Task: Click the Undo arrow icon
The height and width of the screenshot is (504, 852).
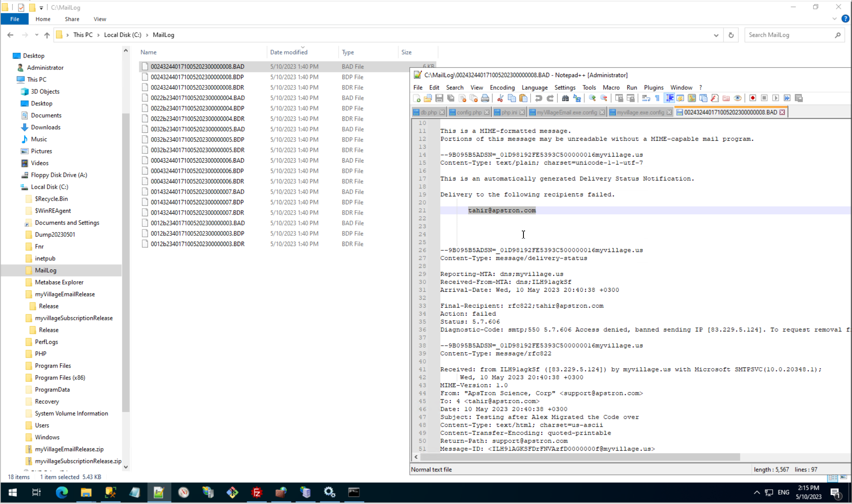Action: 539,98
